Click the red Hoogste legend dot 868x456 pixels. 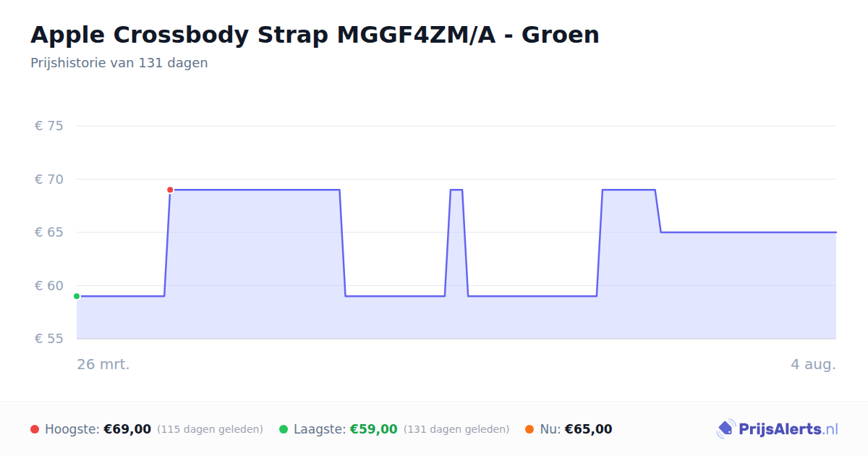coord(35,429)
